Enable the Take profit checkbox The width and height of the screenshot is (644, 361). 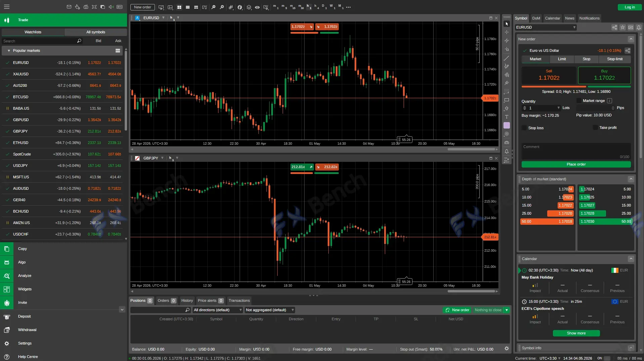595,128
